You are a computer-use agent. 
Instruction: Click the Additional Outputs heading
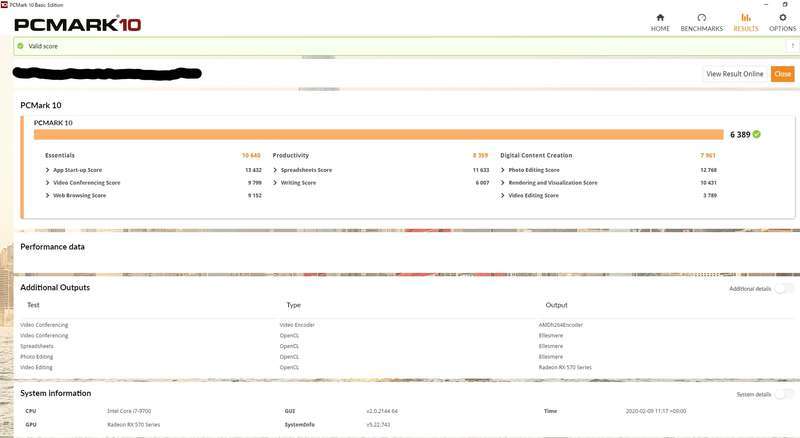click(x=55, y=287)
